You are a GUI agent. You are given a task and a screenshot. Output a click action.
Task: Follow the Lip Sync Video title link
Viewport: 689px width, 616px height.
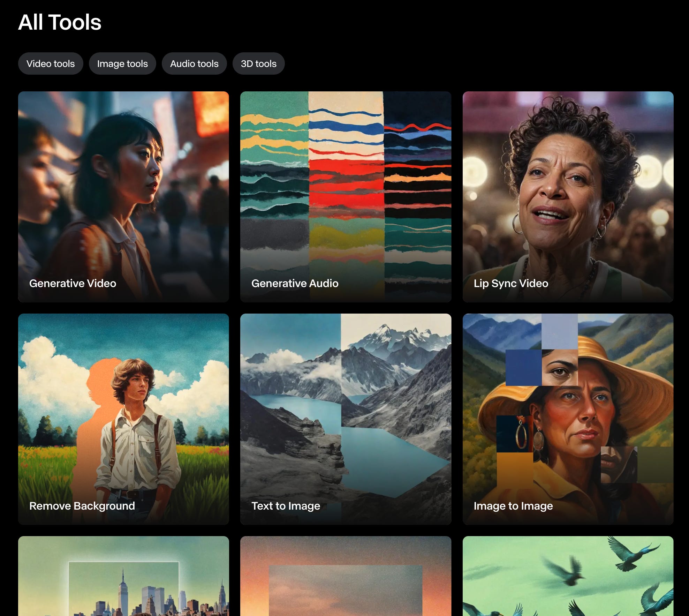[x=511, y=284]
